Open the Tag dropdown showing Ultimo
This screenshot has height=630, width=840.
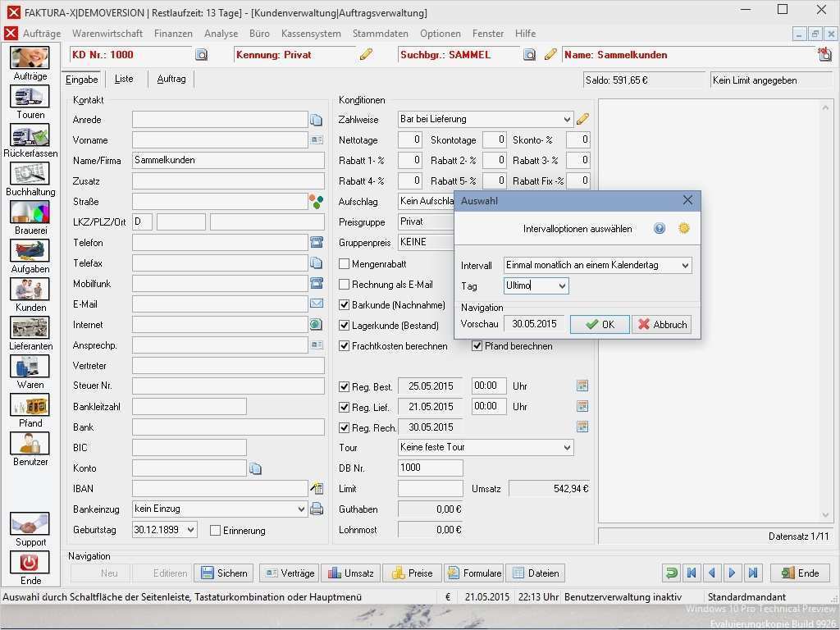563,285
